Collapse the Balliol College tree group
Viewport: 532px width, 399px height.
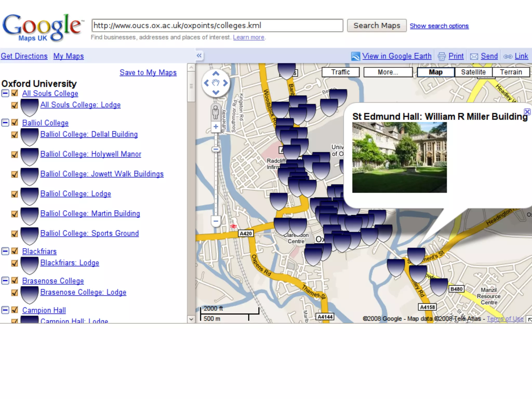(5, 123)
